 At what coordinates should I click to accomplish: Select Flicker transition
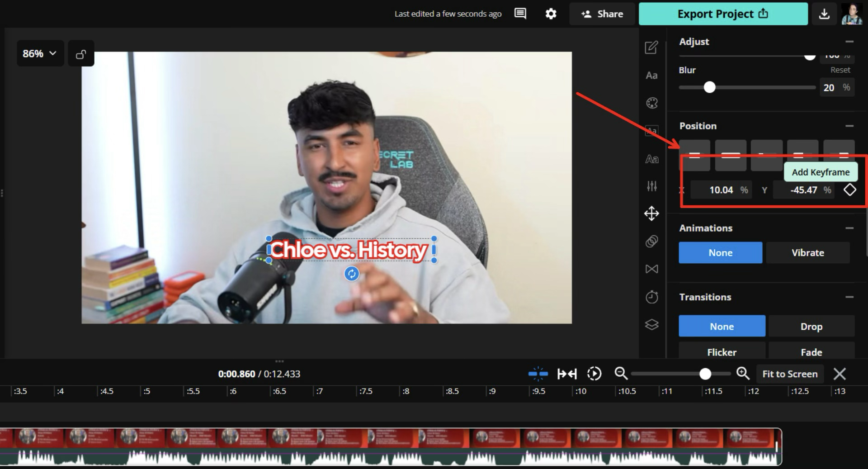click(x=722, y=351)
